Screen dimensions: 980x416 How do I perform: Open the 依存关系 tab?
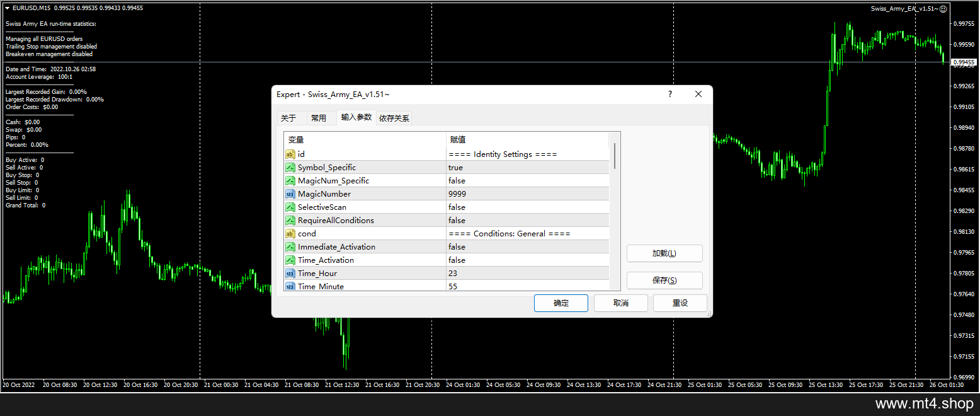click(x=394, y=118)
